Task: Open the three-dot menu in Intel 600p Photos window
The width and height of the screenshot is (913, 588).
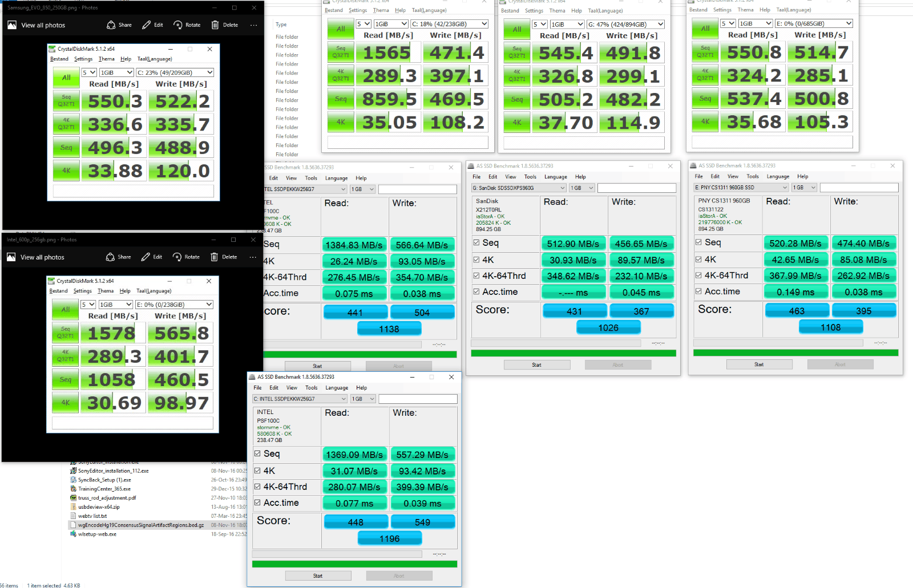Action: tap(253, 257)
